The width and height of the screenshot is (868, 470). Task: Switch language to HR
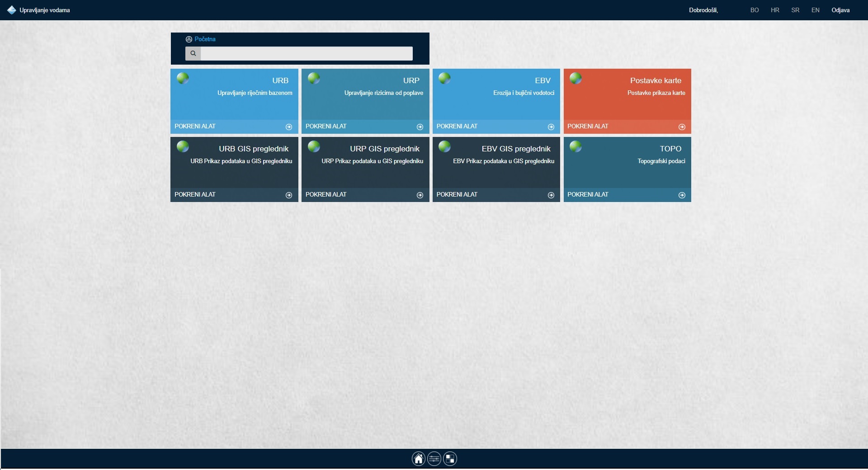tap(775, 10)
